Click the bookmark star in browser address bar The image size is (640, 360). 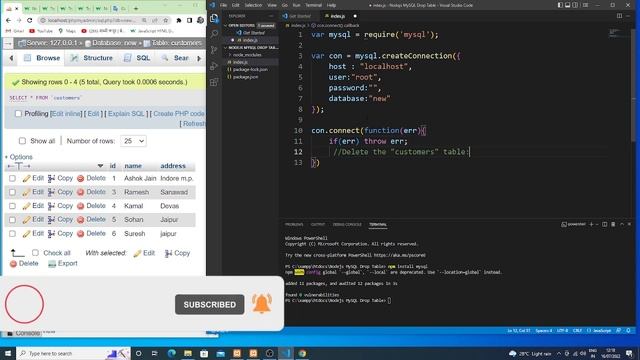[x=166, y=20]
